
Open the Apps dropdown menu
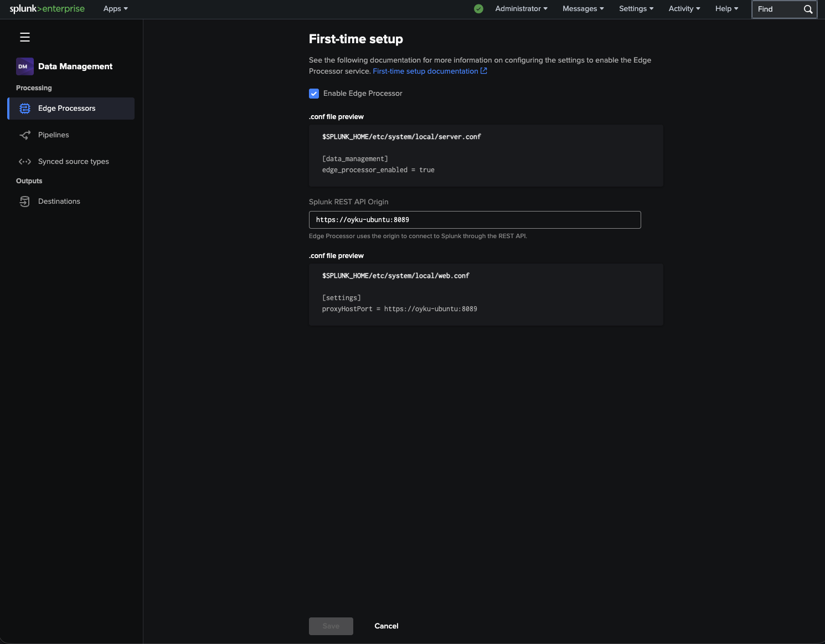[116, 9]
